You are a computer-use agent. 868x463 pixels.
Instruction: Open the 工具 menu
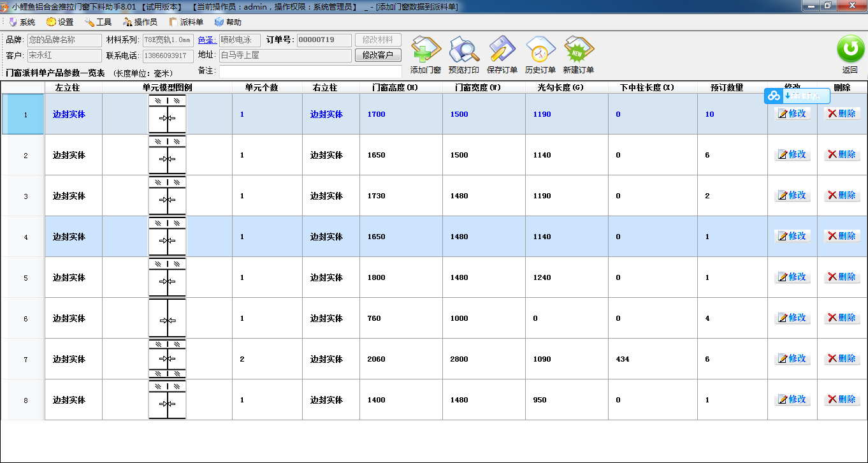(x=98, y=22)
